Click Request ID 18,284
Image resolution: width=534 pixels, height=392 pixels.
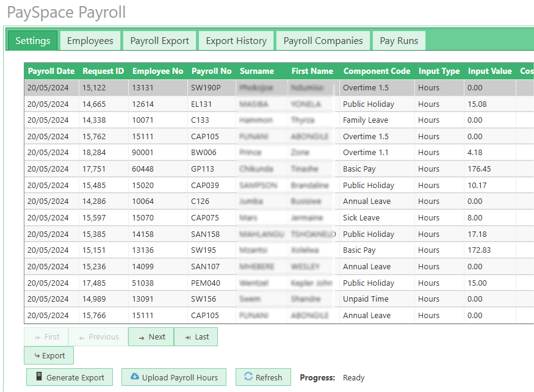[104, 153]
